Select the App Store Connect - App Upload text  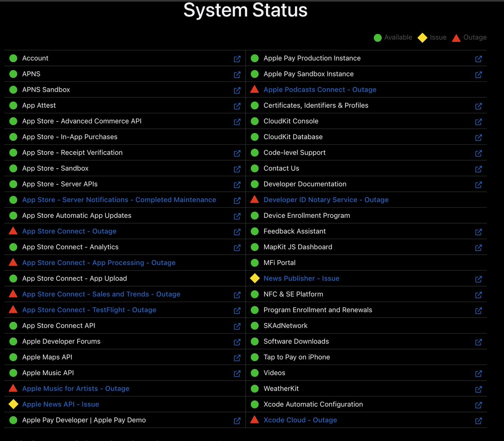coord(74,278)
